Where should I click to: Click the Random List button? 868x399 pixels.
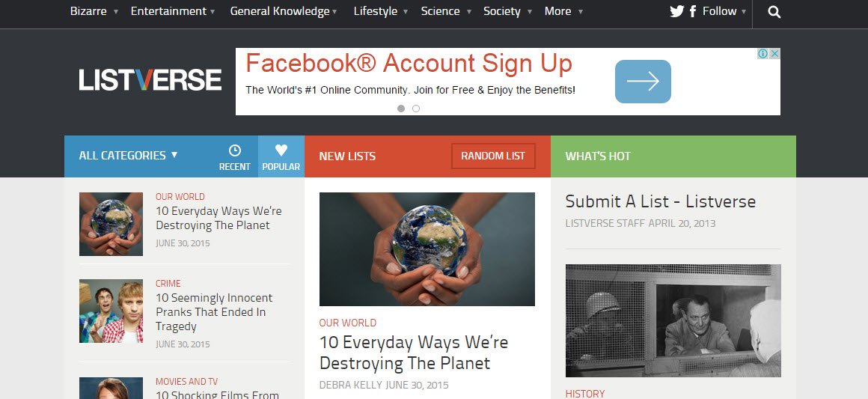[x=493, y=156]
